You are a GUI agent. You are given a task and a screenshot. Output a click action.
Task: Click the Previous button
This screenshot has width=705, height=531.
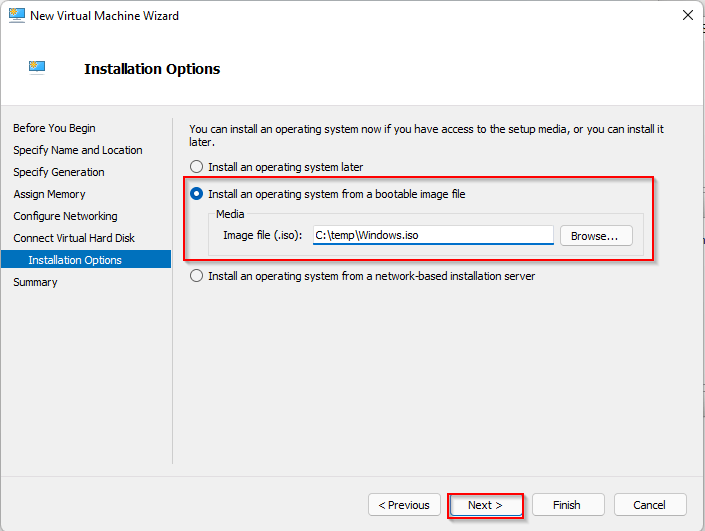point(404,505)
